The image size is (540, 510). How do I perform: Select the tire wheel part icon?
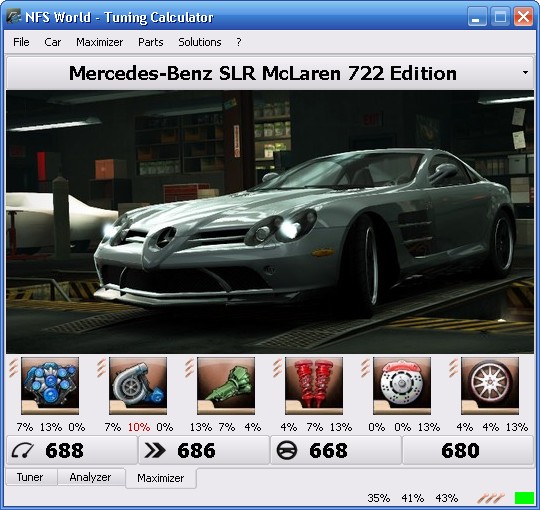click(x=490, y=386)
